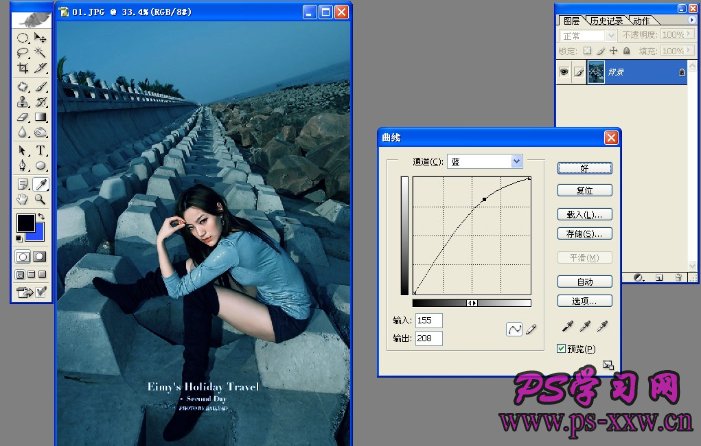The height and width of the screenshot is (446, 701).
Task: Open the blue background color swatch
Action: 39,233
